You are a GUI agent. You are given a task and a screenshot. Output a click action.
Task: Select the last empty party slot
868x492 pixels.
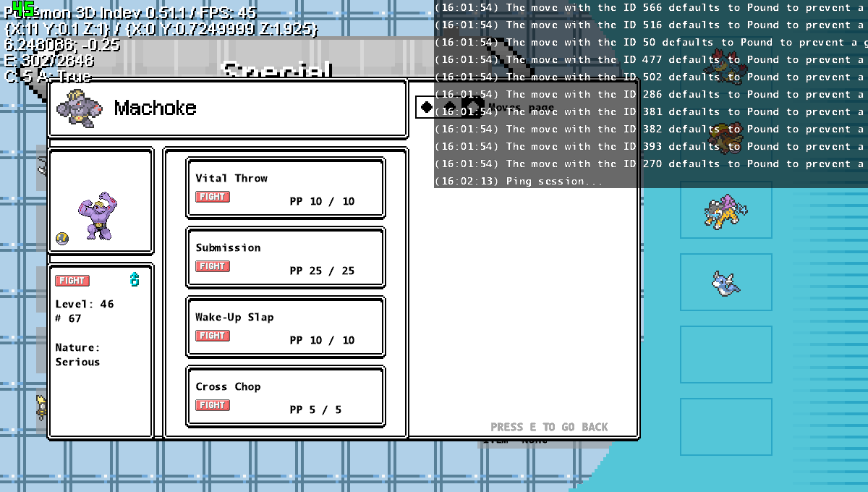click(726, 427)
